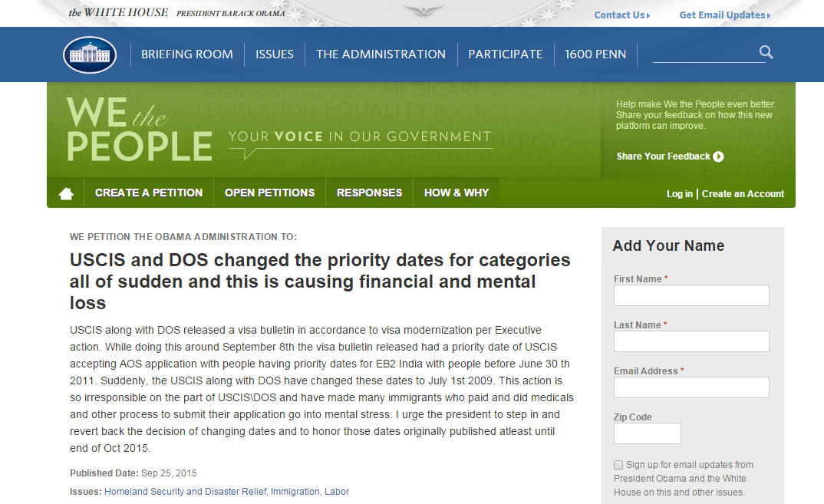Open the Participate menu

[505, 54]
